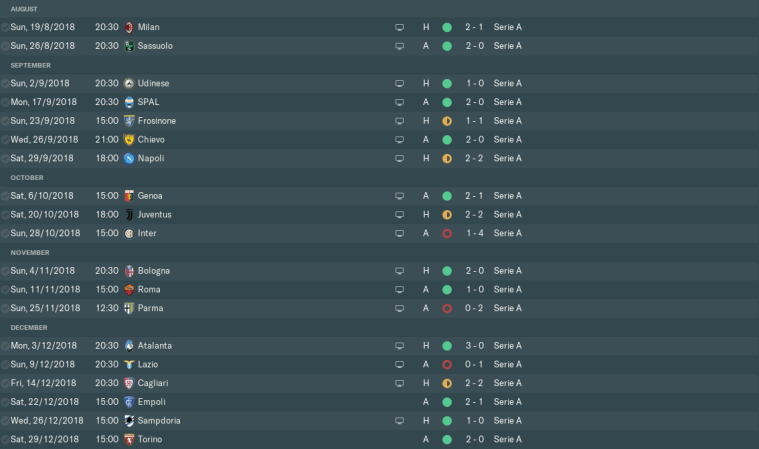
Task: Click the Milan club badge icon
Action: click(129, 27)
